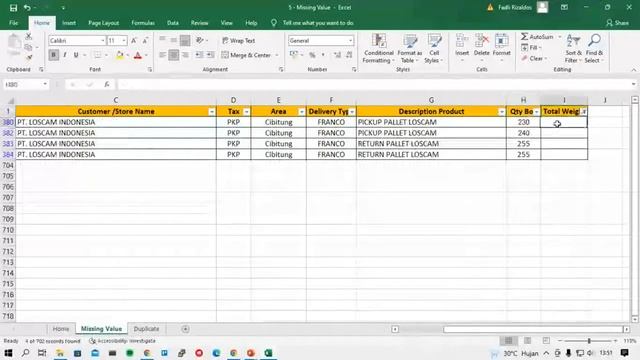Screen dimensions: 640x360
Task: Click Merge & Center
Action: (246, 55)
